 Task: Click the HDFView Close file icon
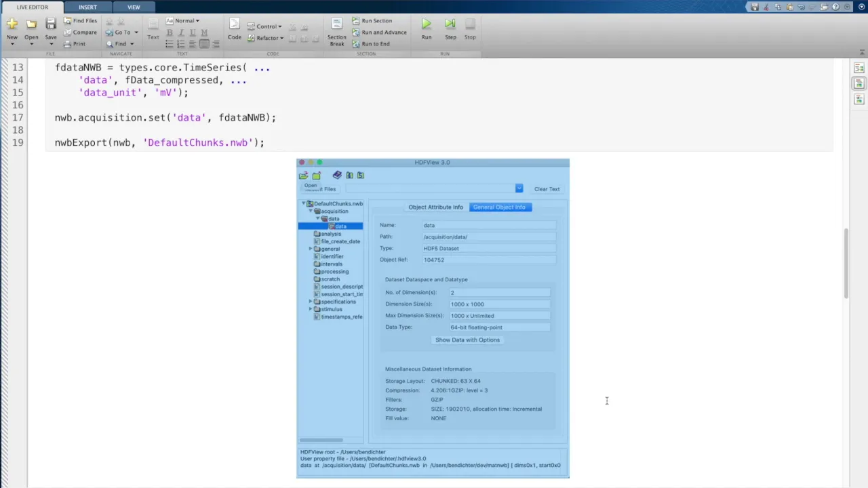[316, 176]
